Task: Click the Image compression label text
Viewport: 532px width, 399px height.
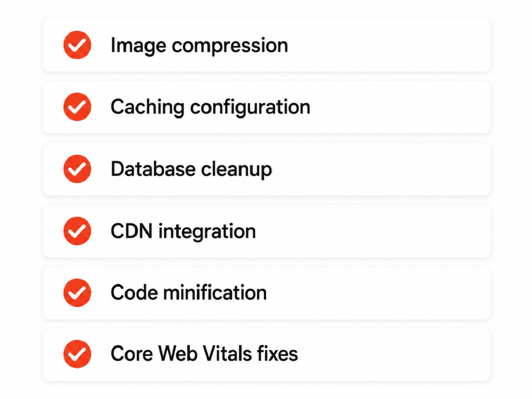Action: pos(199,46)
